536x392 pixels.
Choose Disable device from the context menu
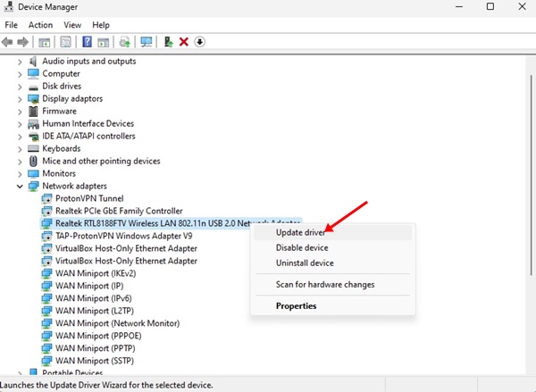coord(333,247)
